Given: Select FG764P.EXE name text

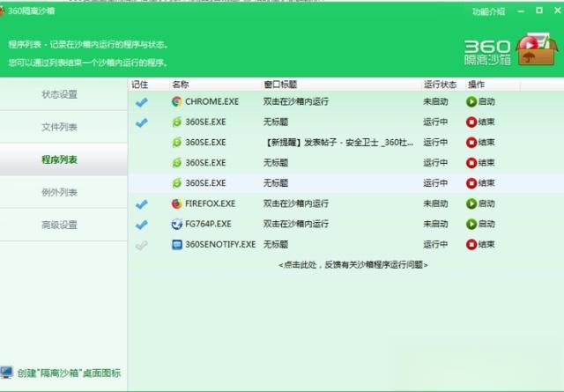Looking at the screenshot, I should pyautogui.click(x=208, y=224).
